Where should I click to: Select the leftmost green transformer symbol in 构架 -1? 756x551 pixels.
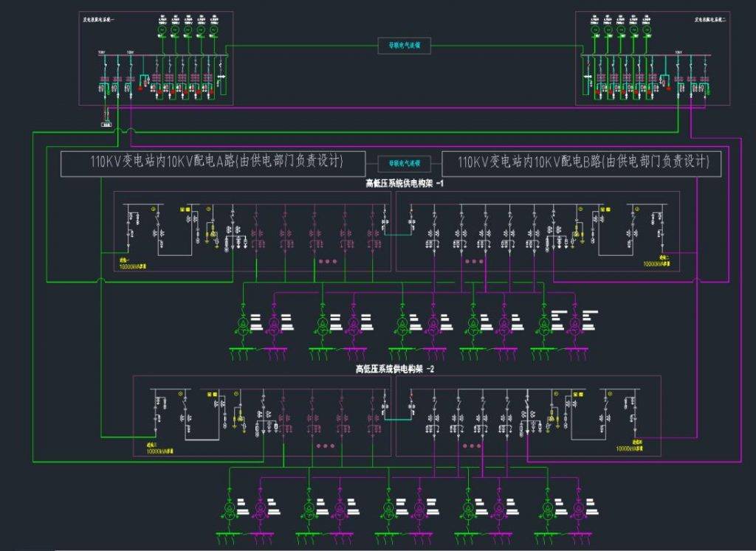pyautogui.click(x=243, y=324)
